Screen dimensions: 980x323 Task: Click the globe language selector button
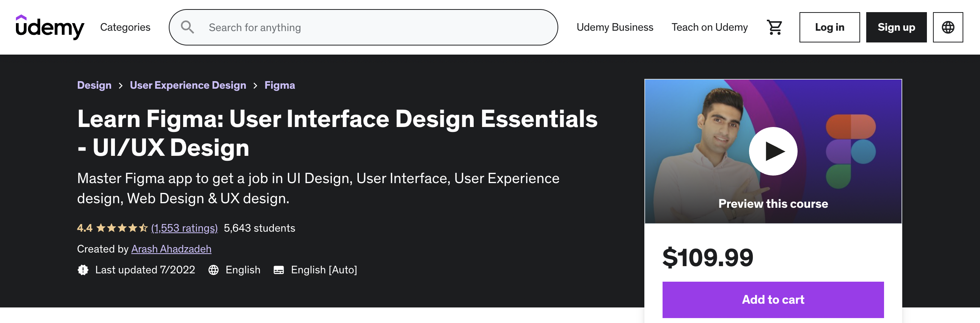coord(948,27)
